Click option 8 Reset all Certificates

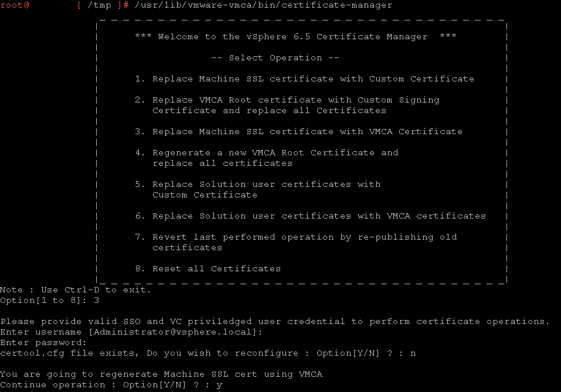(208, 268)
